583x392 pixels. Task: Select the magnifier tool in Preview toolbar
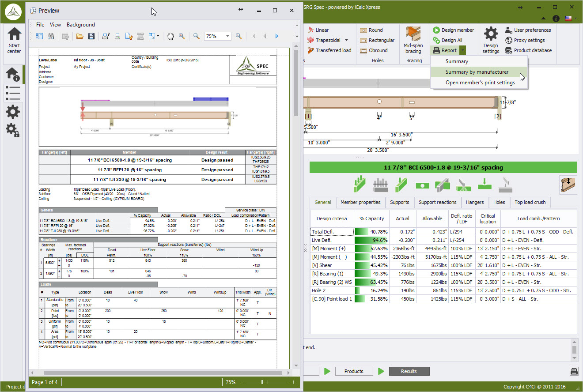click(182, 36)
